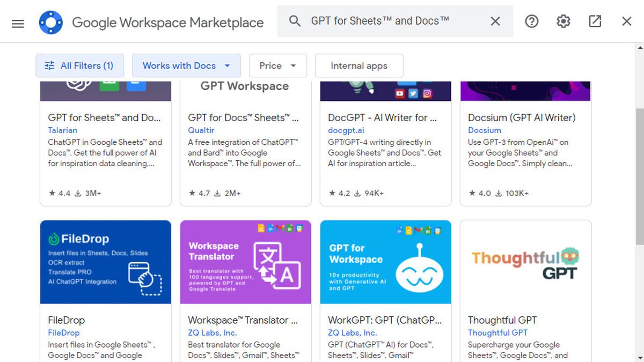
Task: Open Marketplace settings
Action: pyautogui.click(x=562, y=21)
